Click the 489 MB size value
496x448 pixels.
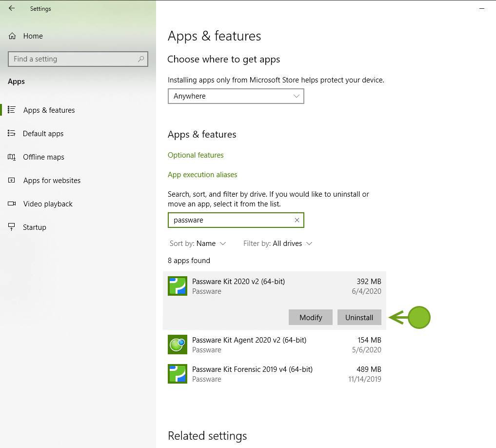pos(369,369)
